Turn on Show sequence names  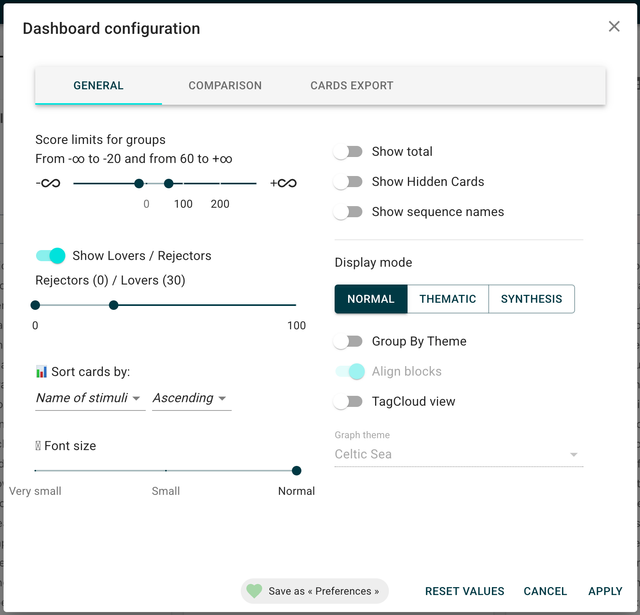[348, 212]
